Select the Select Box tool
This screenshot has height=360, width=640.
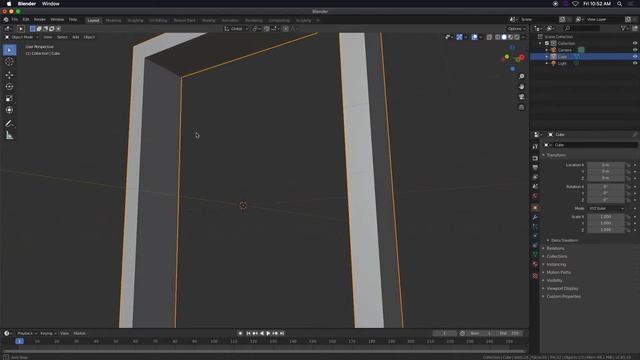pyautogui.click(x=9, y=50)
